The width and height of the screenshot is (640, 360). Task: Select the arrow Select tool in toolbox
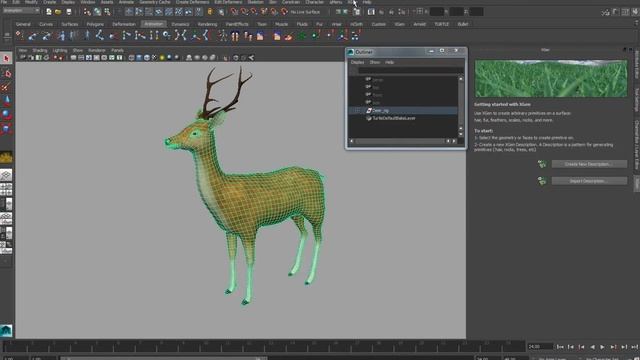pyautogui.click(x=6, y=58)
